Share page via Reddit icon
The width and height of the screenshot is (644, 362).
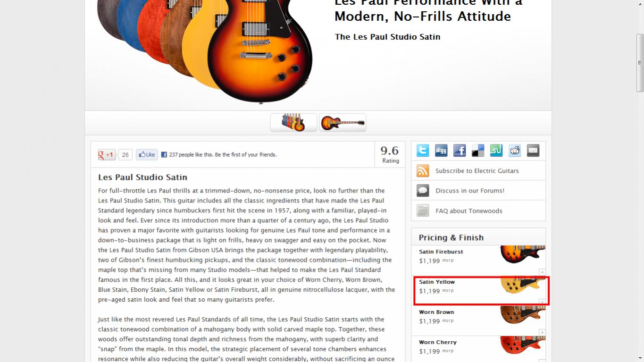pos(515,151)
